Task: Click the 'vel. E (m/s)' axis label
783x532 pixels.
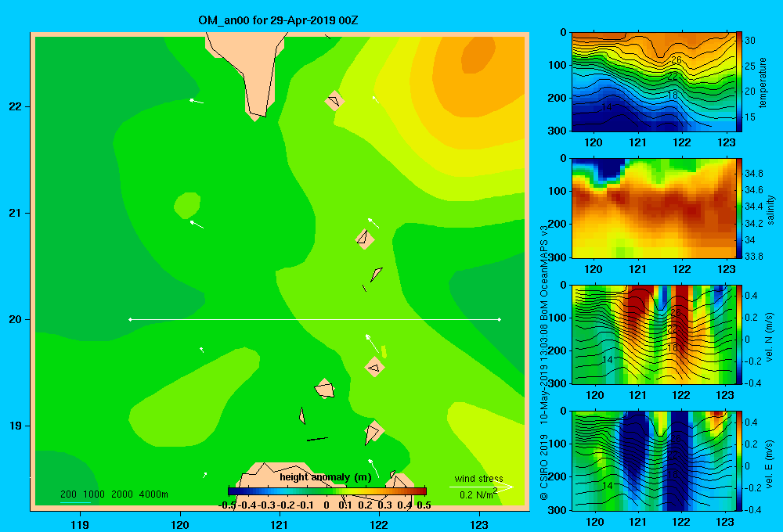Action: (770, 463)
